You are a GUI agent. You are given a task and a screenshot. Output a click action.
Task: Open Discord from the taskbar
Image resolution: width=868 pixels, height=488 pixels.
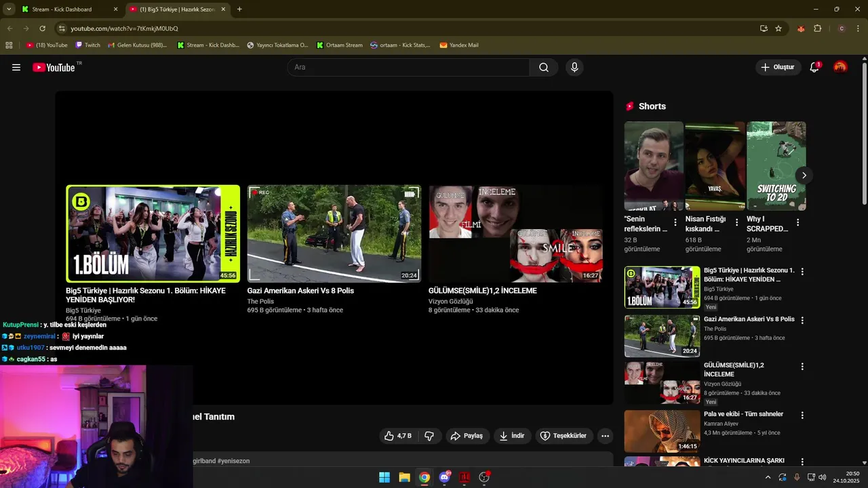[x=445, y=477]
